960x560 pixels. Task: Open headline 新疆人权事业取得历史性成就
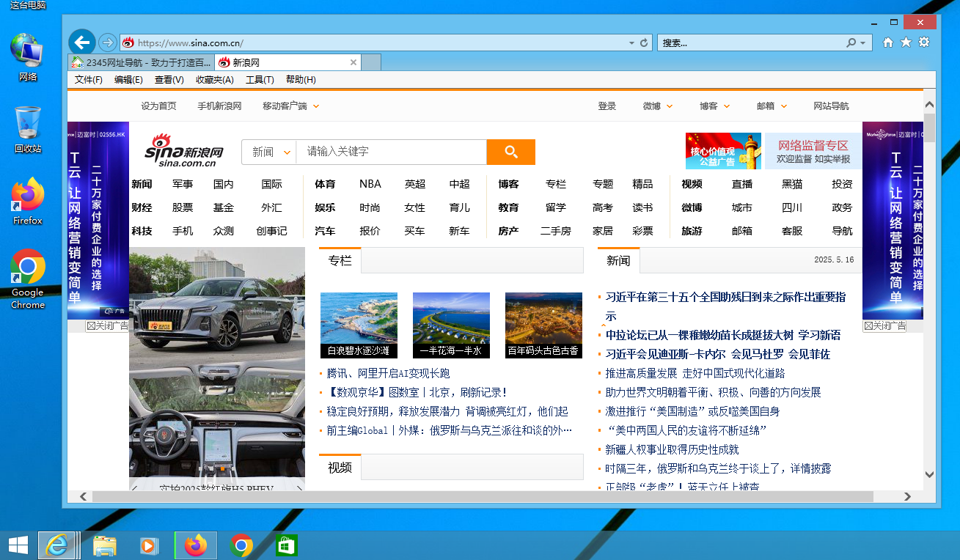click(672, 449)
